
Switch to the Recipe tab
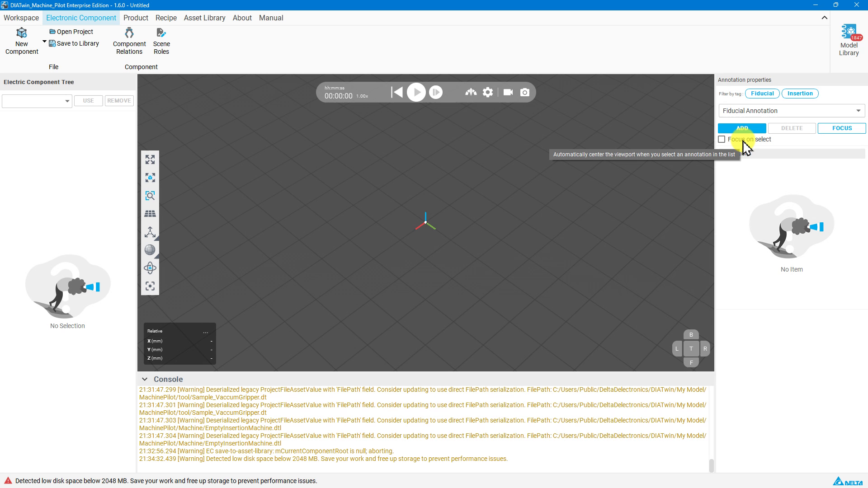point(166,18)
